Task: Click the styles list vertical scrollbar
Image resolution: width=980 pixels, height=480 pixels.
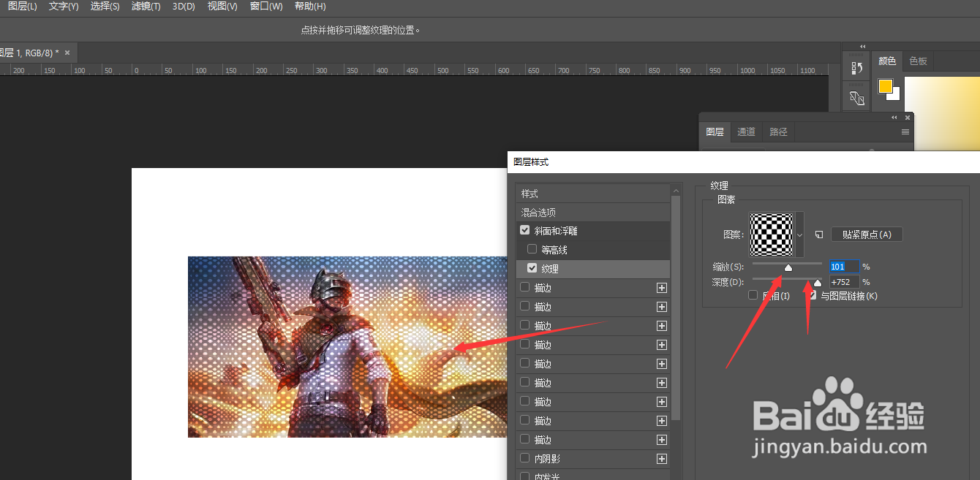Action: coord(676,307)
